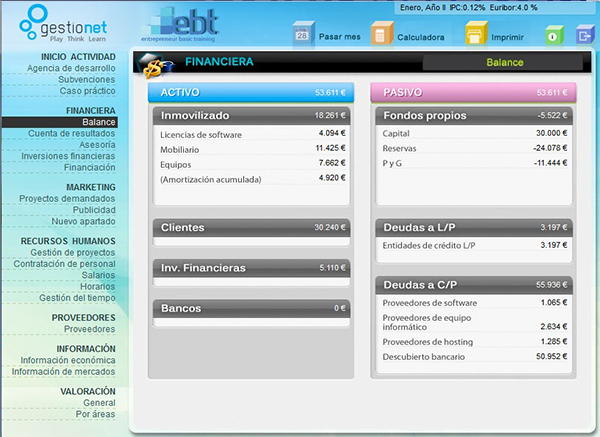Click the calendar Pasar mes icon
600x437 pixels.
[303, 34]
